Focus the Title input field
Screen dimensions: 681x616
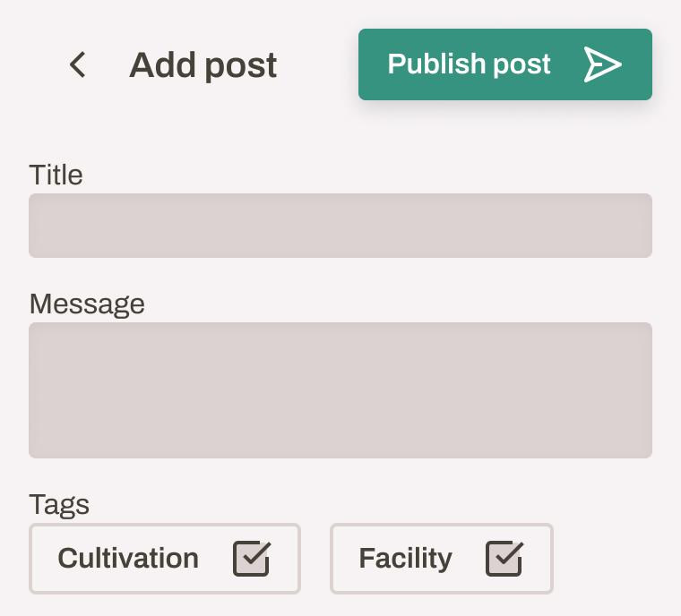click(340, 226)
